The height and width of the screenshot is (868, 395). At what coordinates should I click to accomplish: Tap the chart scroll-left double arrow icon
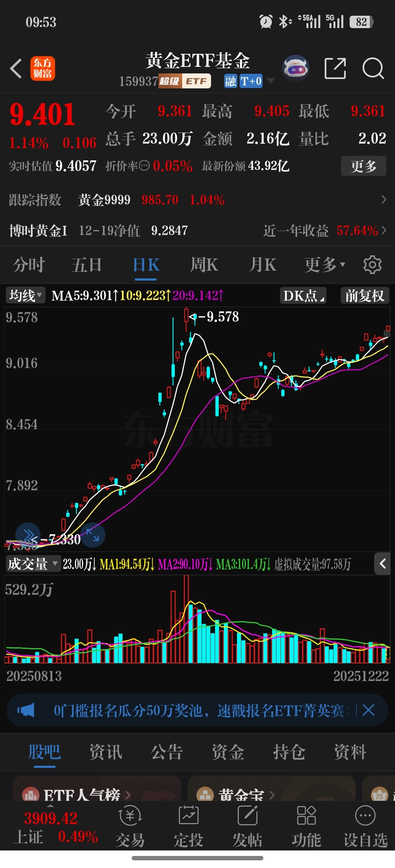(x=28, y=535)
